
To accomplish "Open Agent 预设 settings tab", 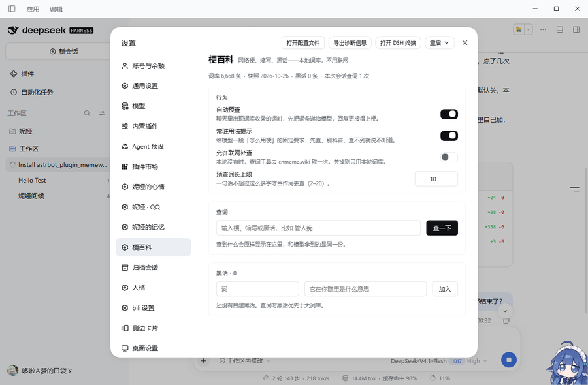I will click(x=153, y=146).
